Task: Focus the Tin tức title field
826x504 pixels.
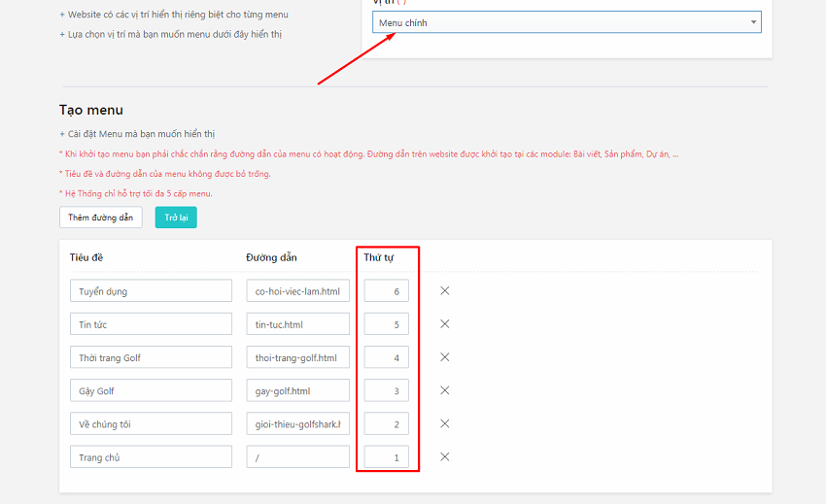Action: 151,324
